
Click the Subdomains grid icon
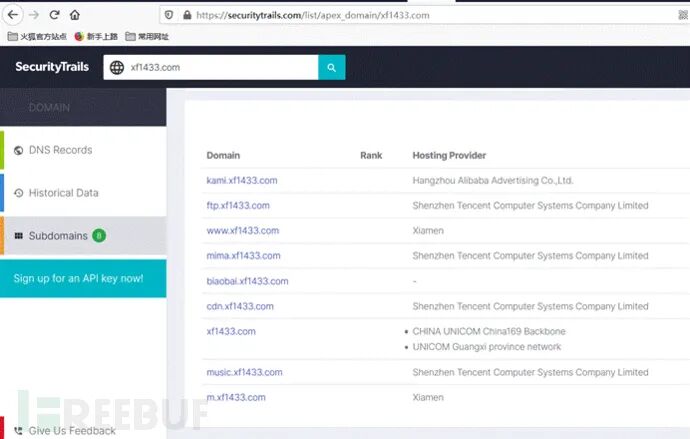18,236
